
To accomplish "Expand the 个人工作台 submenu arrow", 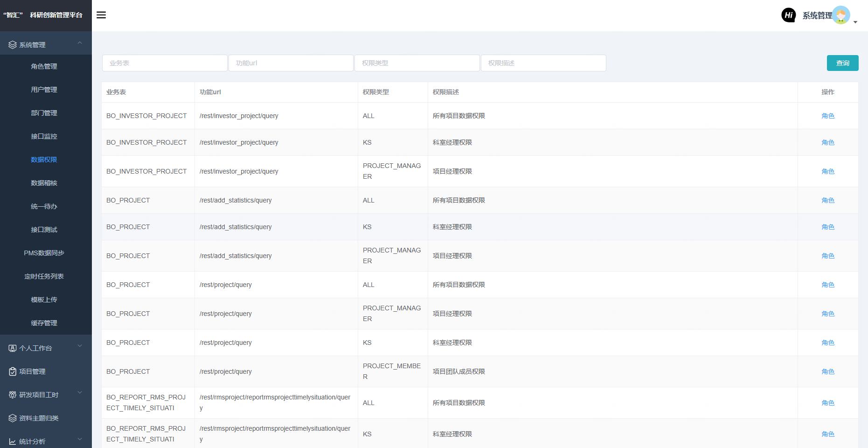I will [x=80, y=346].
